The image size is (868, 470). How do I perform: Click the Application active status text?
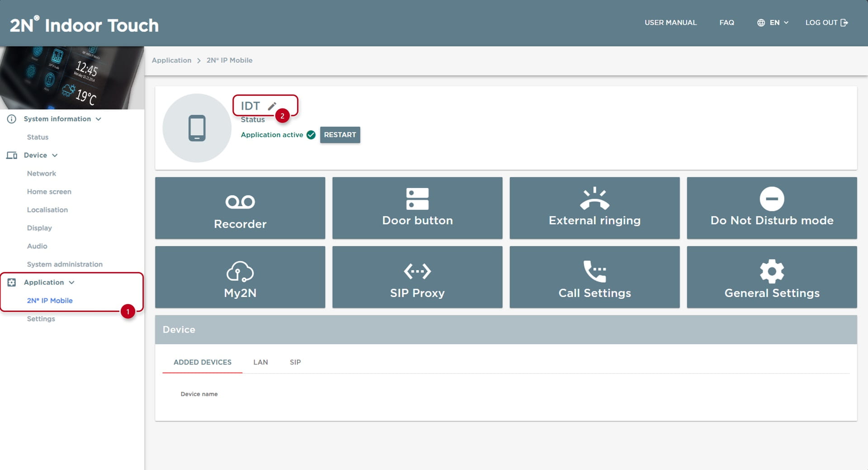[272, 135]
